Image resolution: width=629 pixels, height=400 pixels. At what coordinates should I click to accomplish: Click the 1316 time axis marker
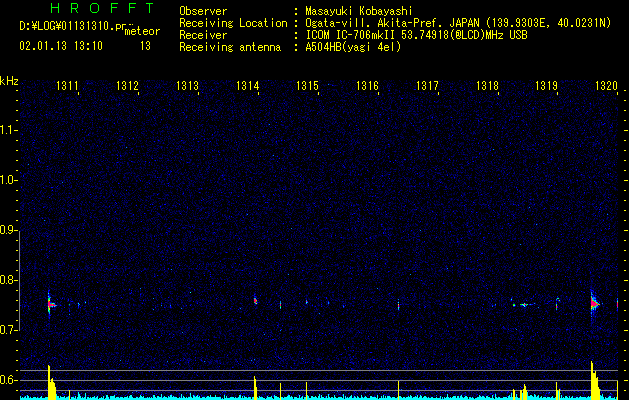pyautogui.click(x=367, y=85)
